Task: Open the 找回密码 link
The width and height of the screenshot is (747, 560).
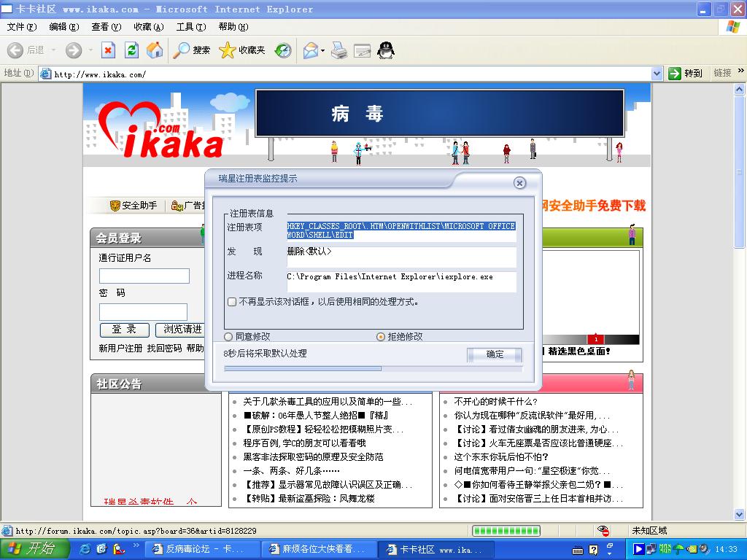Action: click(x=164, y=348)
